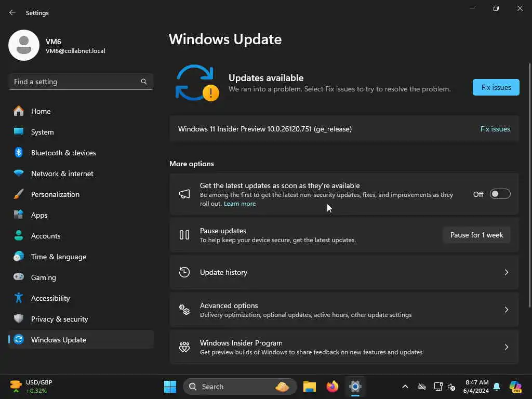Click the USD/GBP widget on taskbar
The width and height of the screenshot is (532, 399).
31,387
